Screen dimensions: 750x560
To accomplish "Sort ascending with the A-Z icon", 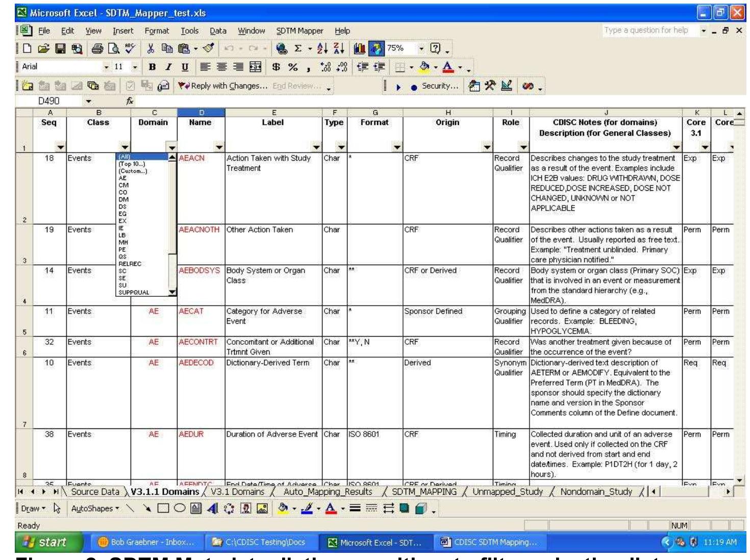I will pyautogui.click(x=322, y=49).
